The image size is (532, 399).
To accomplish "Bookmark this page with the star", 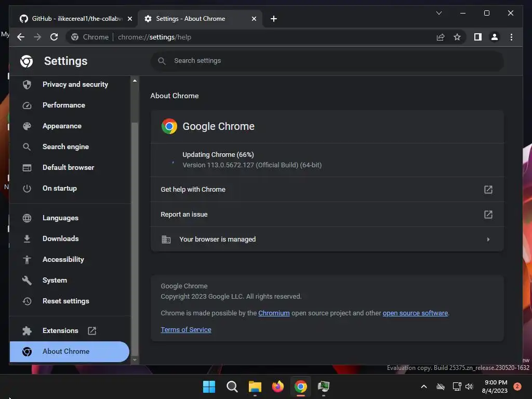I will pos(457,37).
